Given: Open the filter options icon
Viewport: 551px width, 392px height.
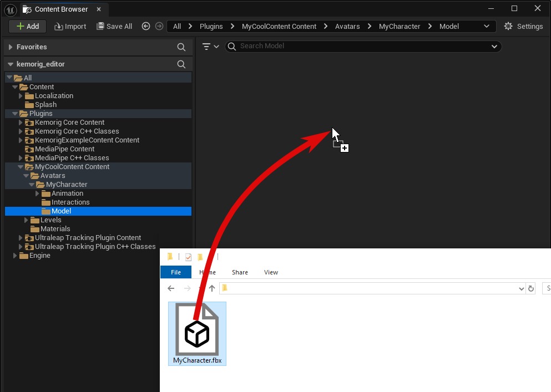Looking at the screenshot, I should 210,47.
